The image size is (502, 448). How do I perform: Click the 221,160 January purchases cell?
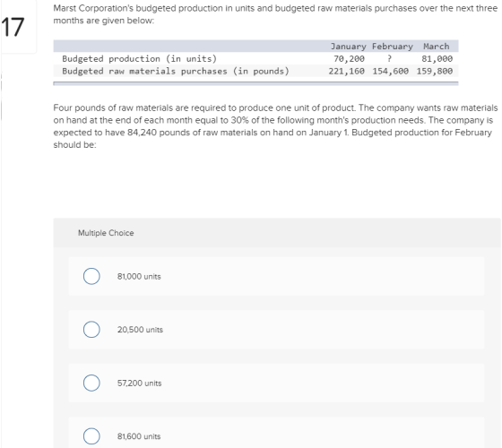[346, 71]
